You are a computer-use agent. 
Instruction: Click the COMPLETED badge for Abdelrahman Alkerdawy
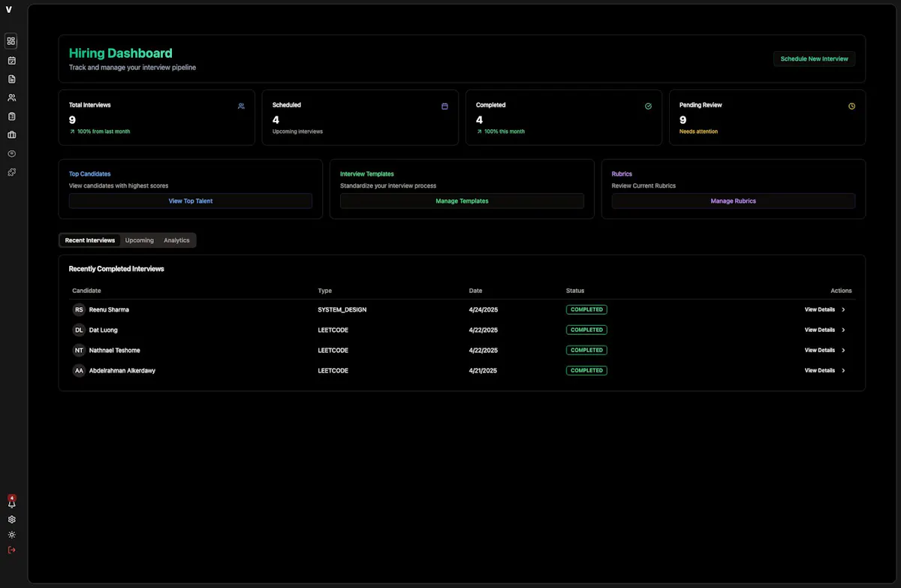(x=586, y=370)
